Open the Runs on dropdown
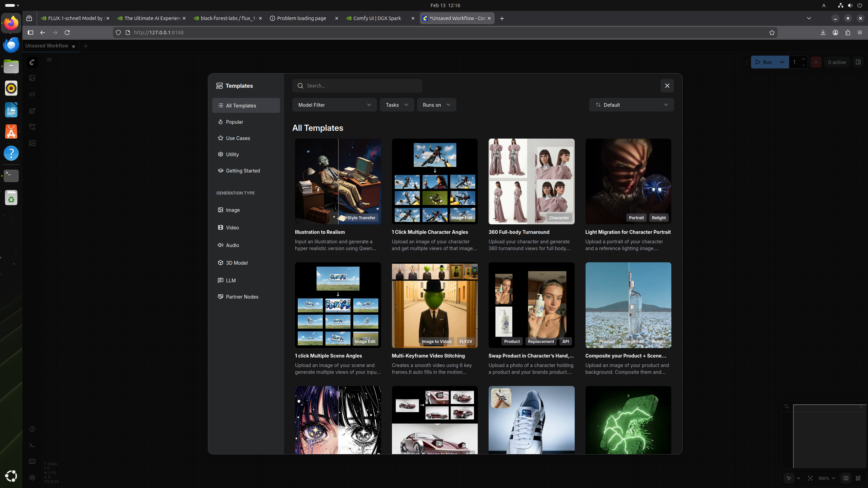Viewport: 868px width, 488px height. (436, 105)
